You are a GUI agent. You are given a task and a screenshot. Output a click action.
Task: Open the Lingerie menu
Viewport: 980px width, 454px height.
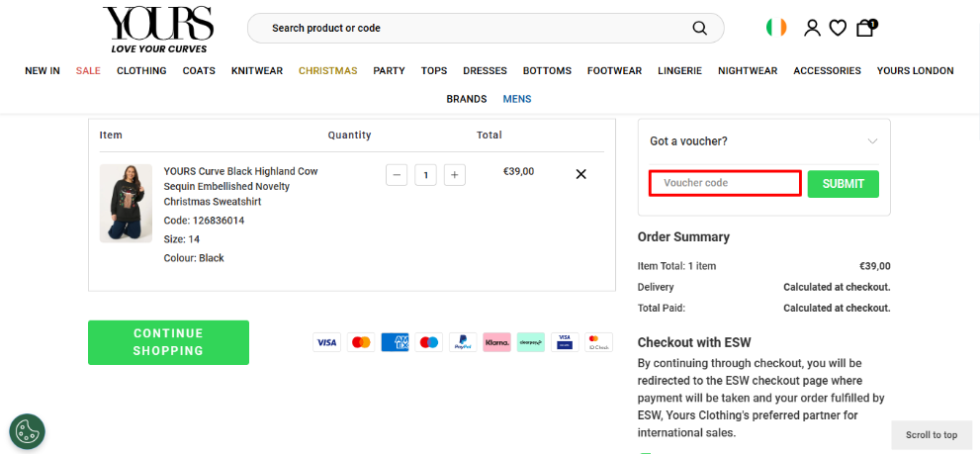pos(680,70)
